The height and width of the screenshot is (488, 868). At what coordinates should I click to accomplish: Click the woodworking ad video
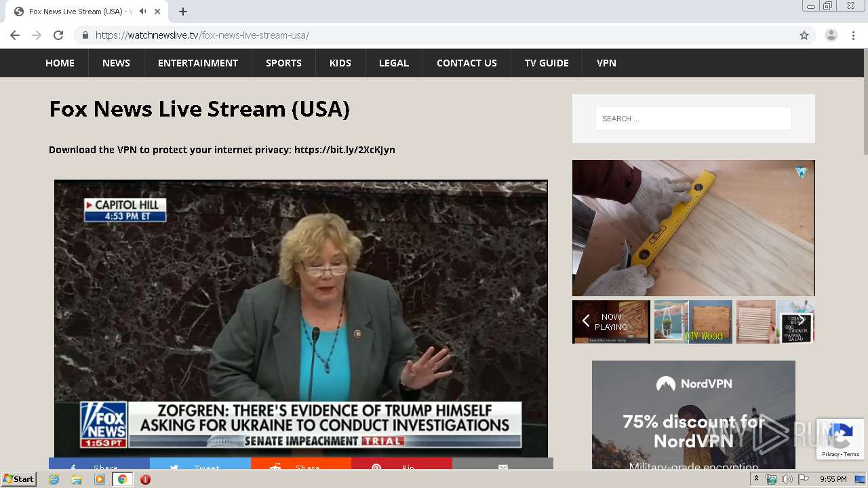click(693, 228)
